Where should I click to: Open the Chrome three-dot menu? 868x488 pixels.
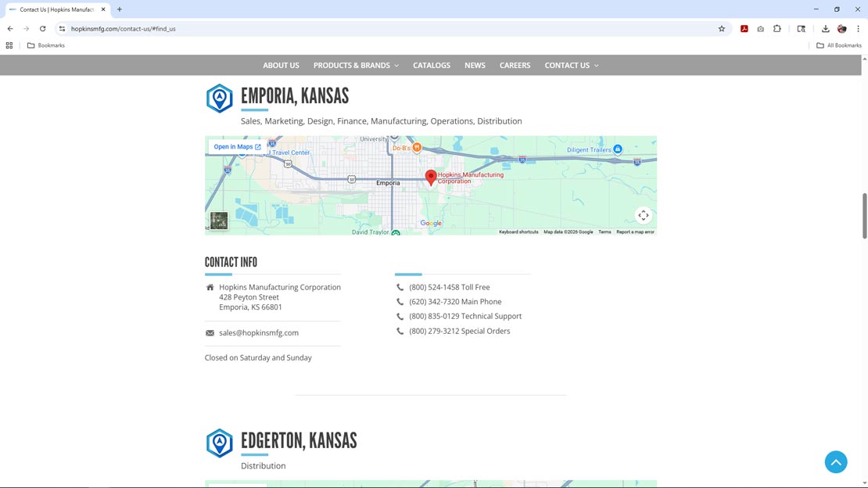[858, 29]
